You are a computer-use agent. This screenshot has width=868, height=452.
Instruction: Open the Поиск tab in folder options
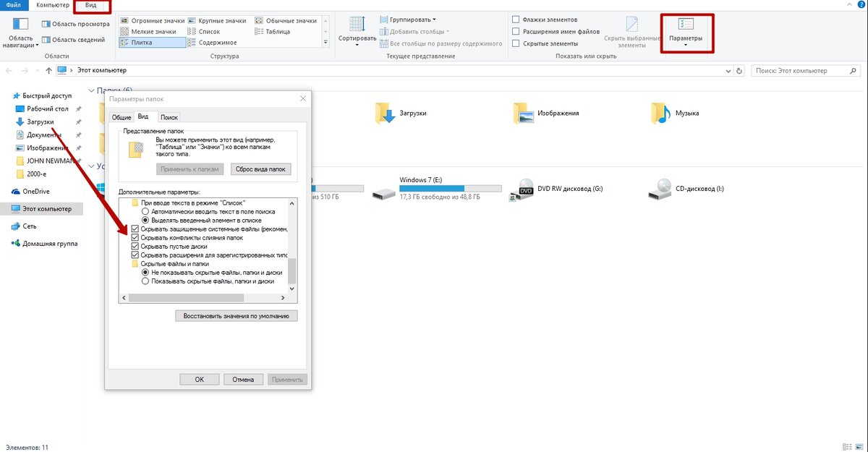coord(169,117)
